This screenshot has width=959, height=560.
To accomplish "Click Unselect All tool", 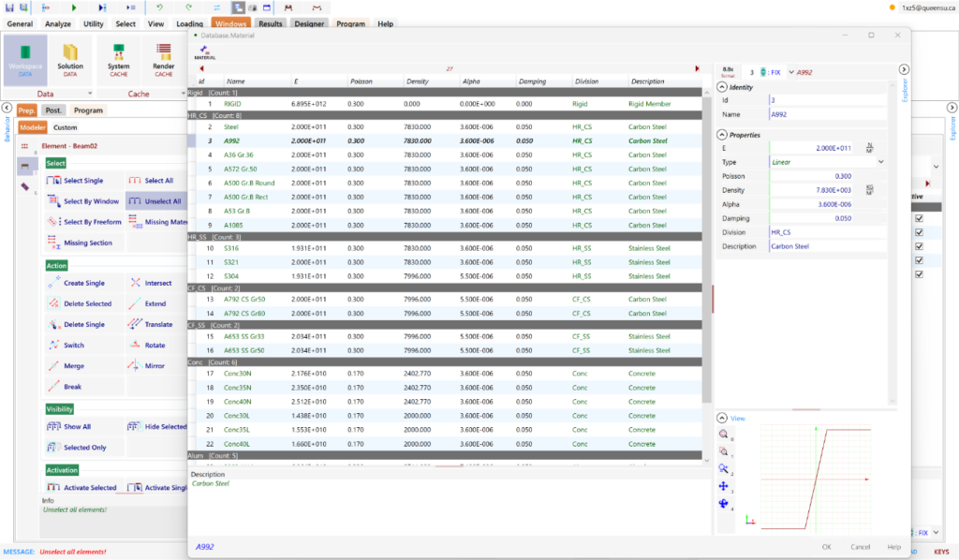I will click(x=155, y=201).
